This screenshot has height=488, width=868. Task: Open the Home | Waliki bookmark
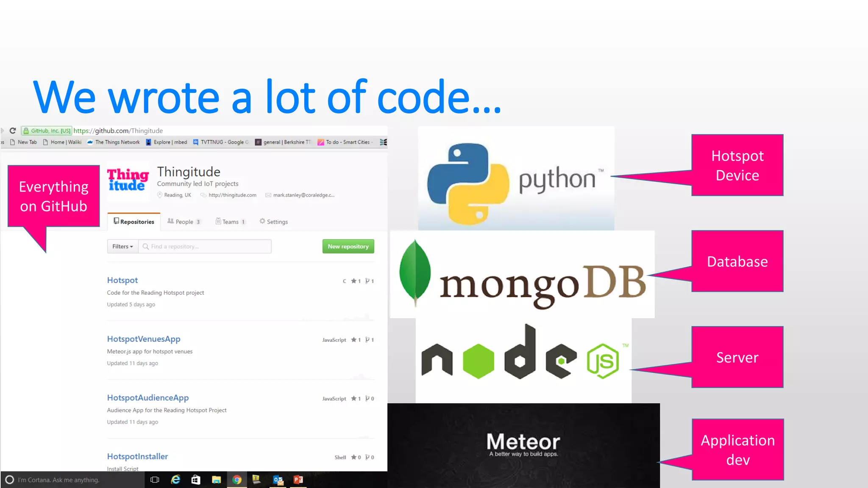pos(62,142)
